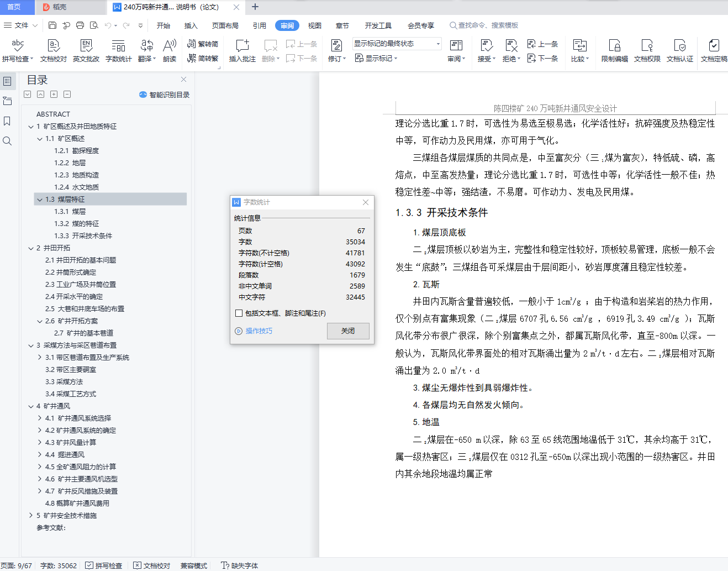728x571 pixels.
Task: Select outline item 1.3.3 开采技术条件
Action: tap(83, 236)
